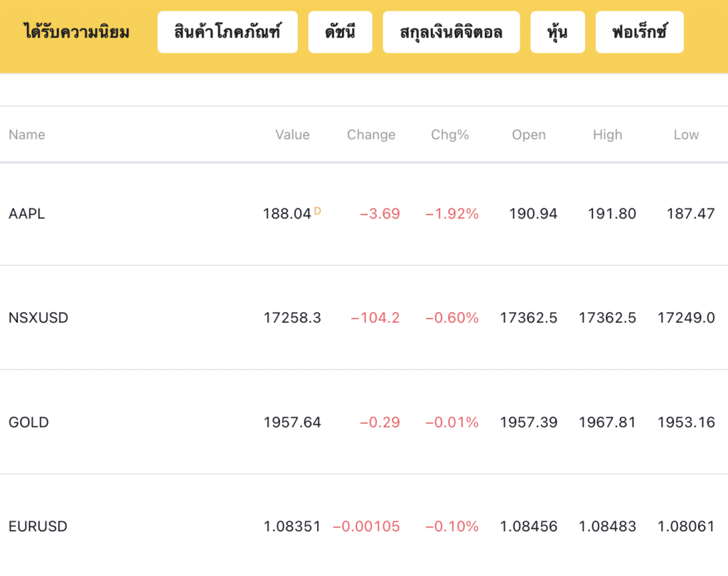Image resolution: width=728 pixels, height=576 pixels.
Task: Select the ดัชนี tab
Action: click(x=340, y=32)
